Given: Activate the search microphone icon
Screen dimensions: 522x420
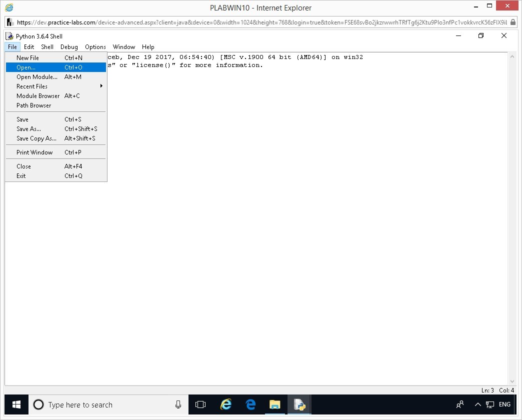Looking at the screenshot, I should 178,404.
